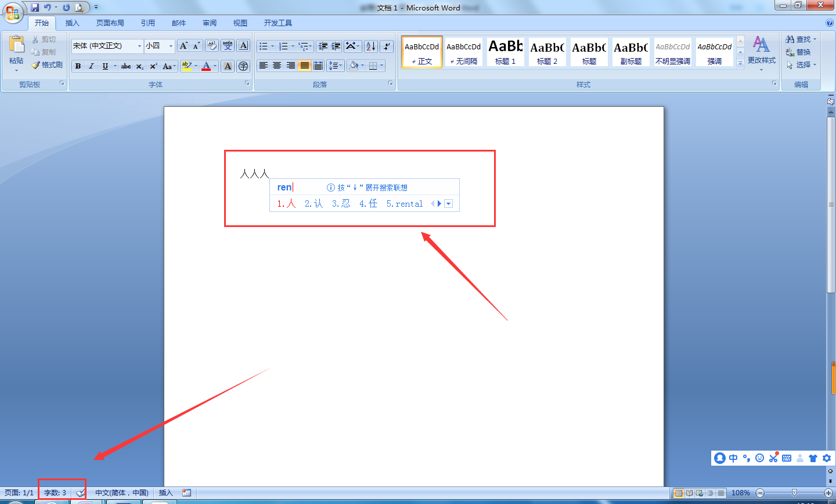
Task: Switch to the 开发工具 tab
Action: (278, 23)
